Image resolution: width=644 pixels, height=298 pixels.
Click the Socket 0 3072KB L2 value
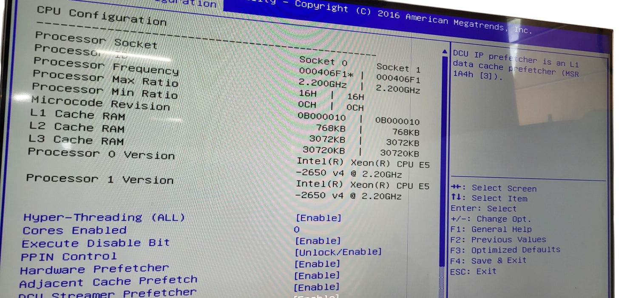(x=327, y=139)
